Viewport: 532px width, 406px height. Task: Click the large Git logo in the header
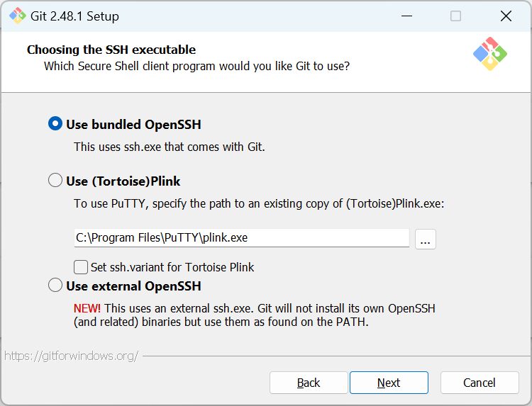490,54
